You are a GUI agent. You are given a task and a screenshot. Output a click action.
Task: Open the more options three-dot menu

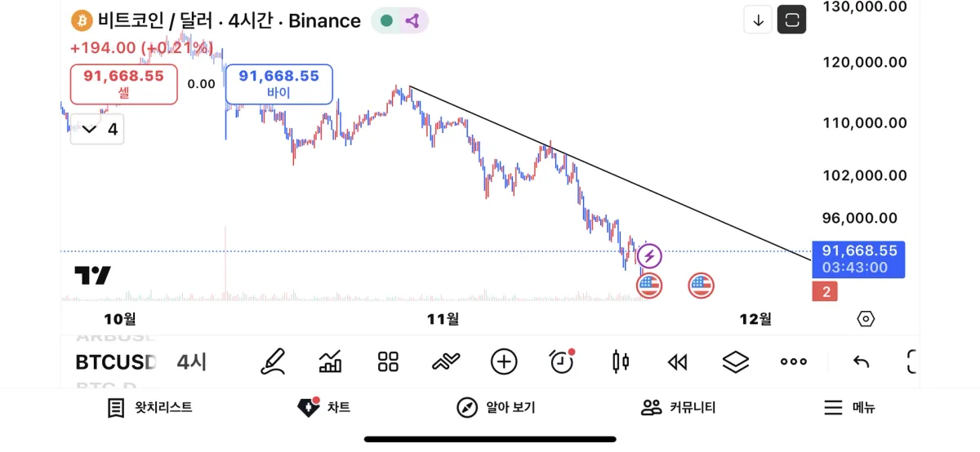point(794,361)
